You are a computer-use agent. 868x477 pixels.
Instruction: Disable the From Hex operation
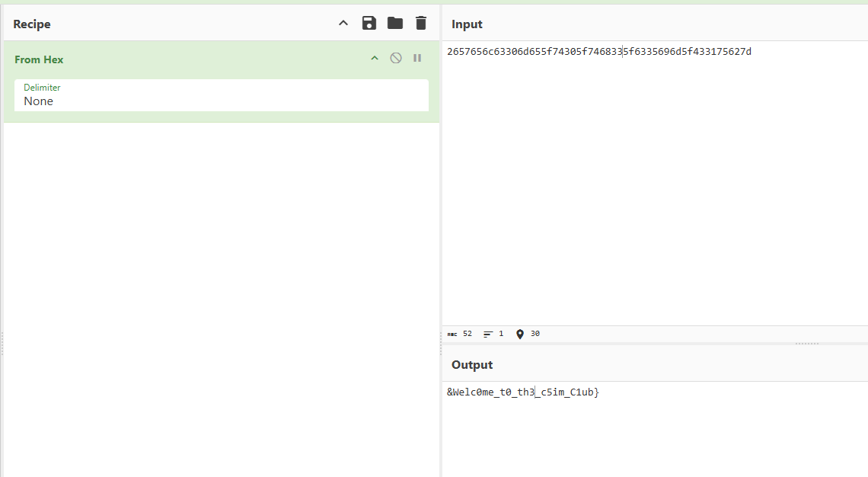pyautogui.click(x=396, y=59)
